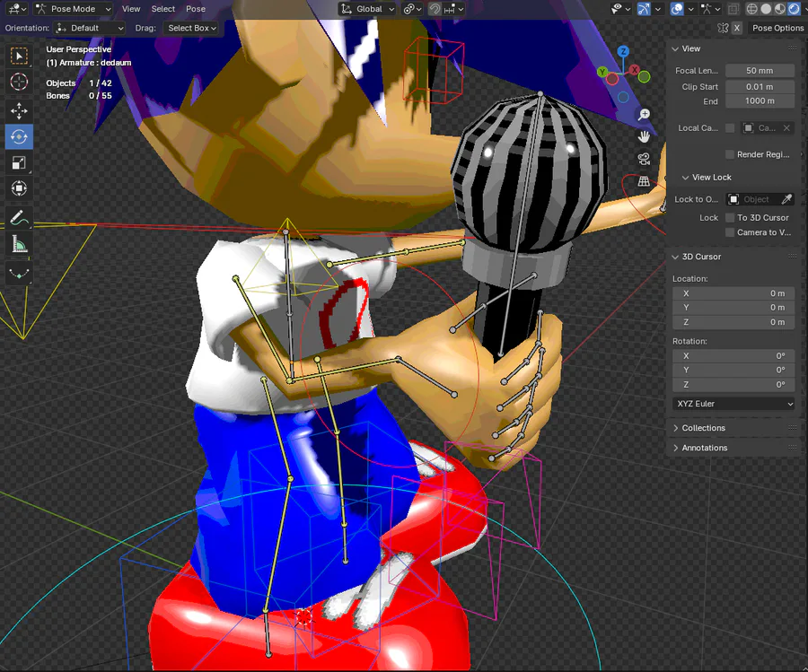
Task: Click the Z axis on navigation gizmo
Action: click(624, 51)
